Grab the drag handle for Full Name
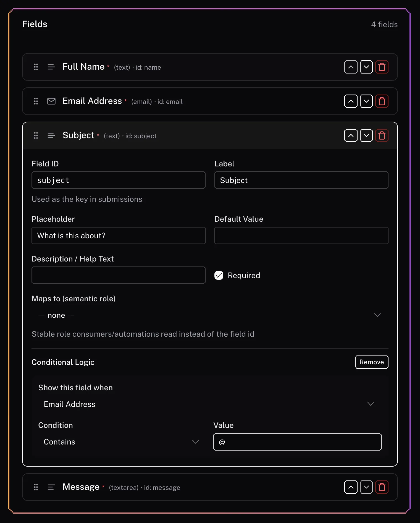This screenshot has width=420, height=523. click(36, 67)
